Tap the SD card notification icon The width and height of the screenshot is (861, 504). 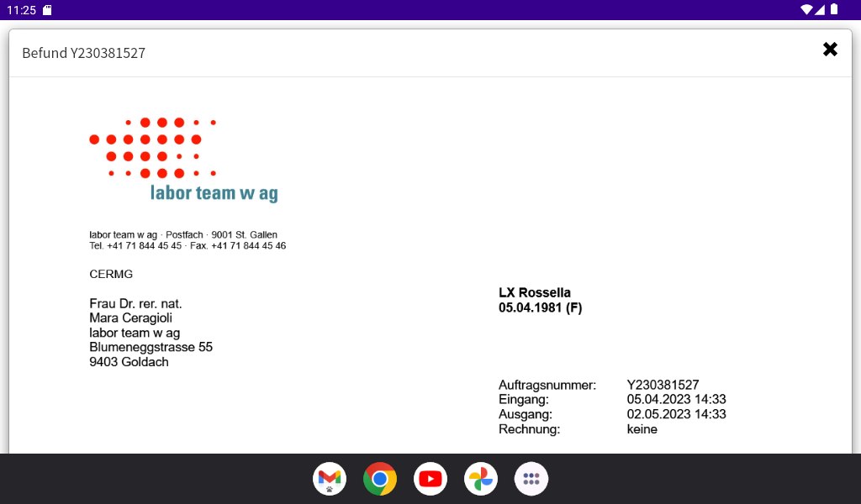point(47,10)
